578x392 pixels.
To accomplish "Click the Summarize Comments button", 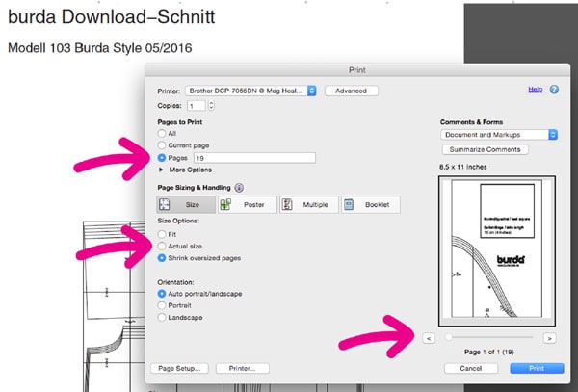I will tap(486, 149).
